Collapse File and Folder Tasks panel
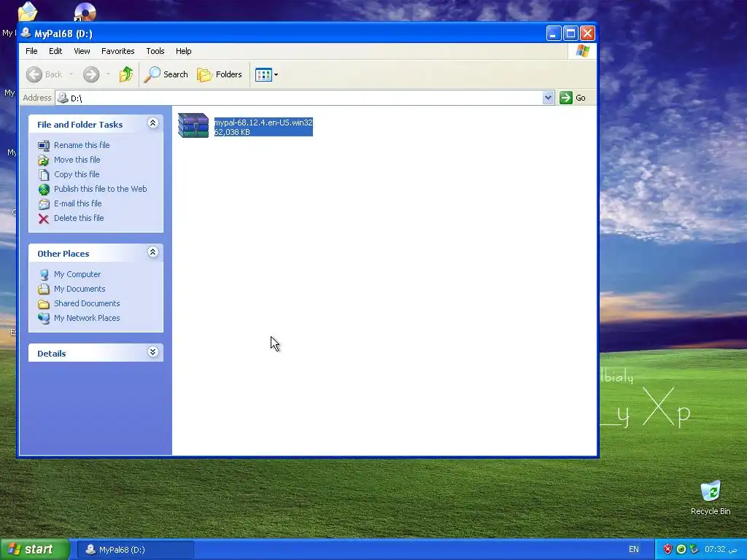Screen dimensions: 747x560 tap(153, 123)
